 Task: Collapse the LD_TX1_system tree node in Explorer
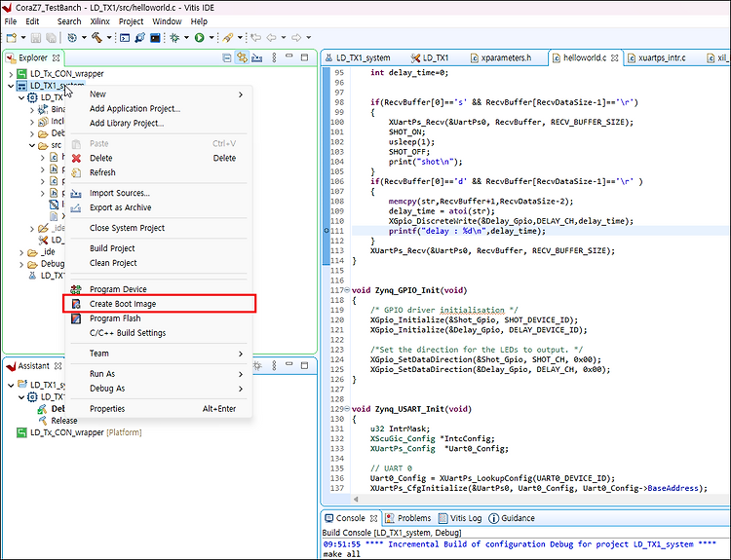(x=11, y=86)
